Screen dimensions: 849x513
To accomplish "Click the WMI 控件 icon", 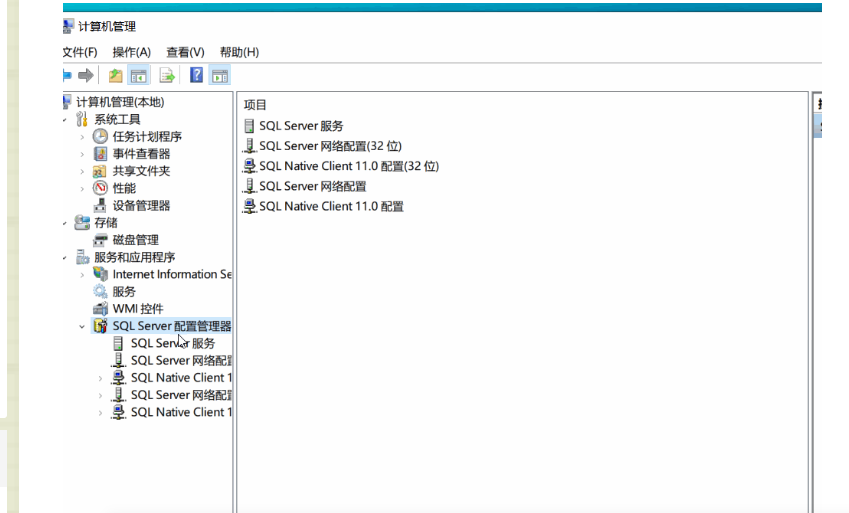I will 100,309.
